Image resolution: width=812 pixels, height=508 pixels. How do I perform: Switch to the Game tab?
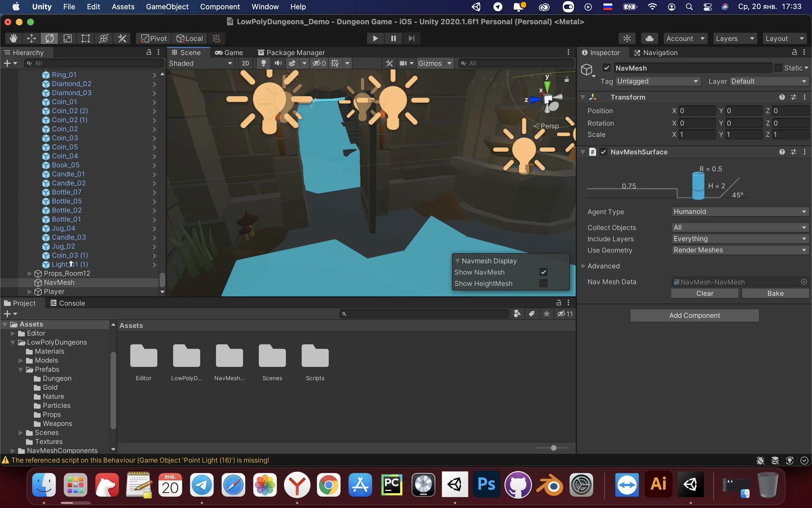click(229, 52)
